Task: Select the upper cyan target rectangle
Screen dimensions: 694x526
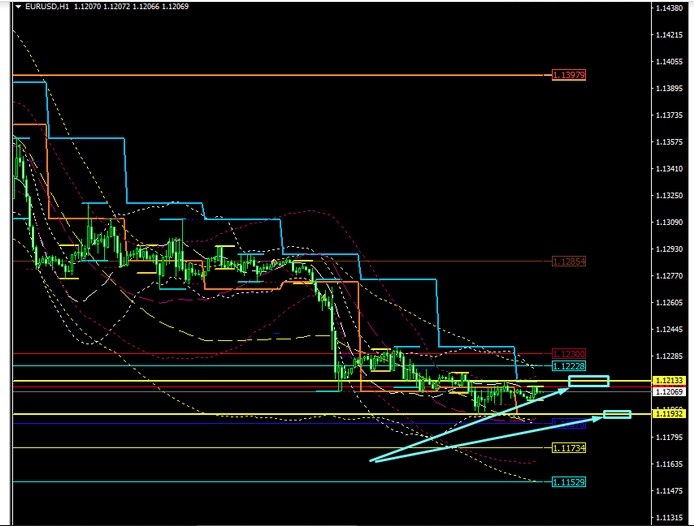Action: pos(589,381)
